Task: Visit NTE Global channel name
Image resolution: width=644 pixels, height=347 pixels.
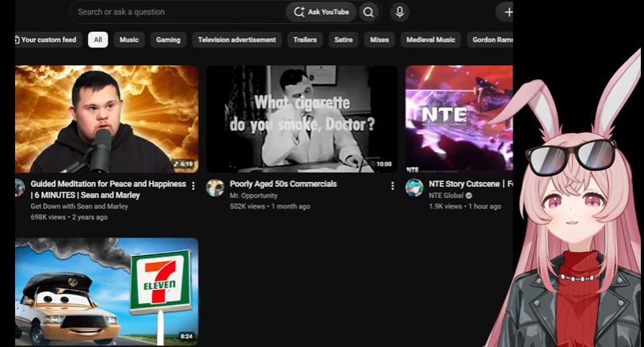Action: pos(446,196)
